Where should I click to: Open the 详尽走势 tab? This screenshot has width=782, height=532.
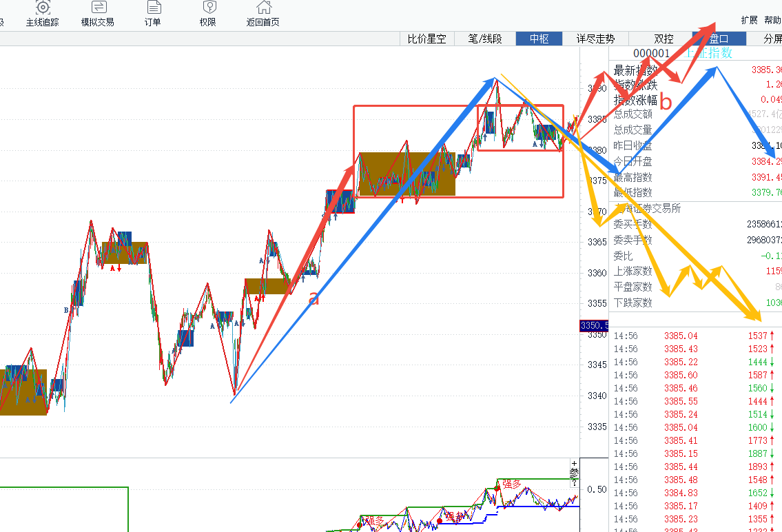(595, 39)
